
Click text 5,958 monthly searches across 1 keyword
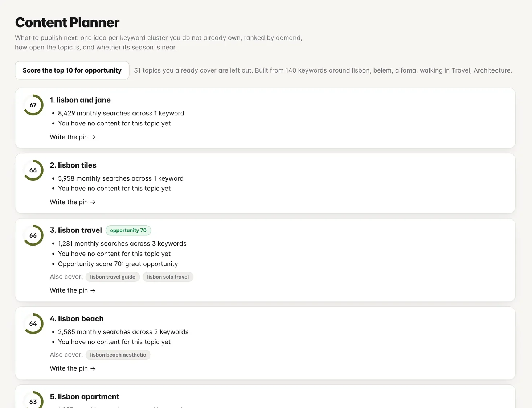pyautogui.click(x=121, y=178)
